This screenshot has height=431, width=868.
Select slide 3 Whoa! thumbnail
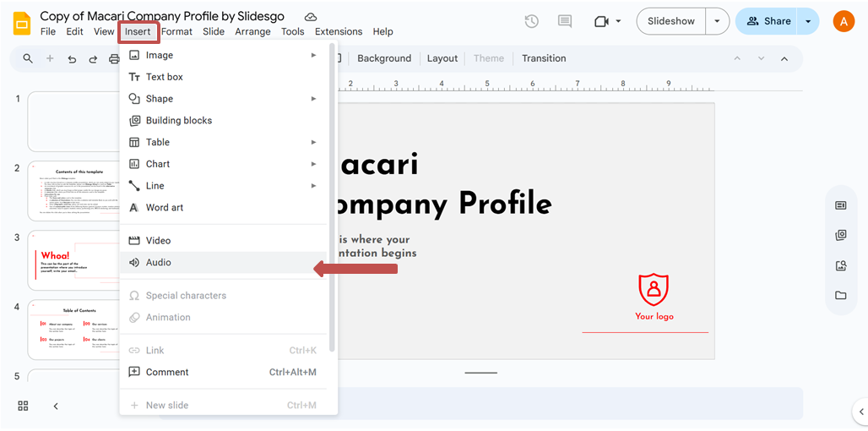[73, 260]
